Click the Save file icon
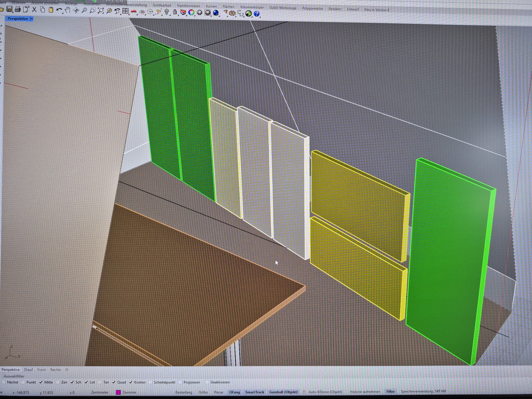 [9, 9]
